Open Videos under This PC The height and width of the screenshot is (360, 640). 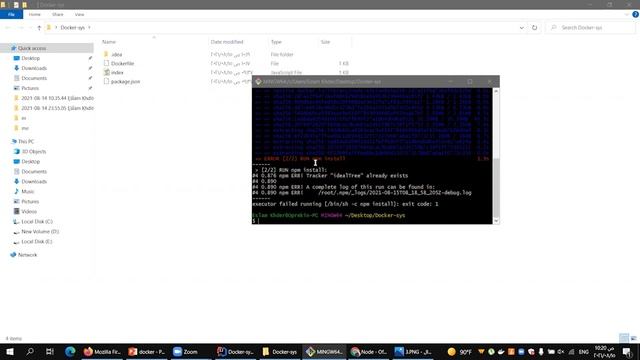pos(29,212)
